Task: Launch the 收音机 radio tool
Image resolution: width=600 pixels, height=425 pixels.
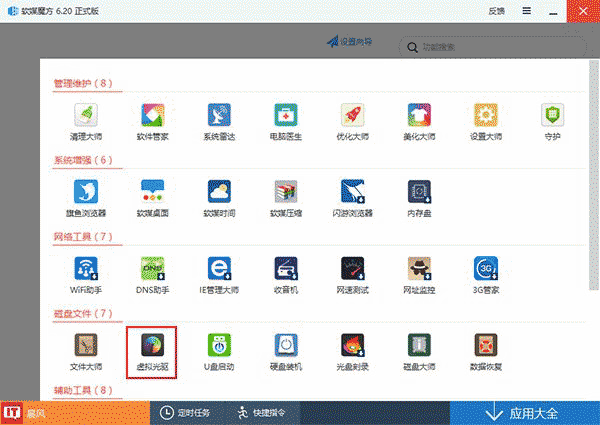Action: point(286,275)
